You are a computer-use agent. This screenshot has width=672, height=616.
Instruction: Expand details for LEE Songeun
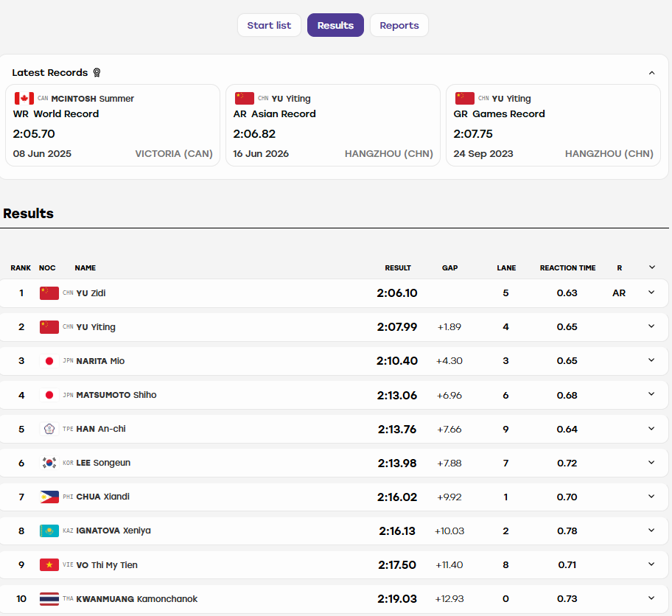(x=651, y=463)
